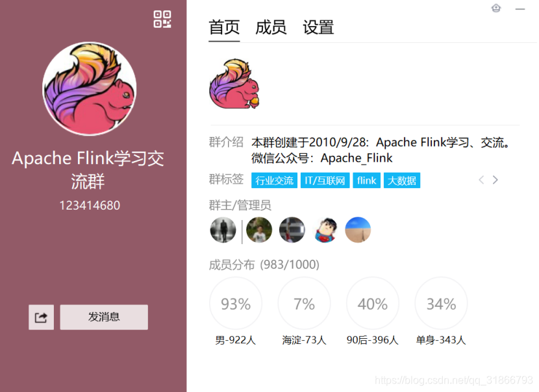Show previous group tags with left chevron
The height and width of the screenshot is (392, 539).
click(481, 180)
